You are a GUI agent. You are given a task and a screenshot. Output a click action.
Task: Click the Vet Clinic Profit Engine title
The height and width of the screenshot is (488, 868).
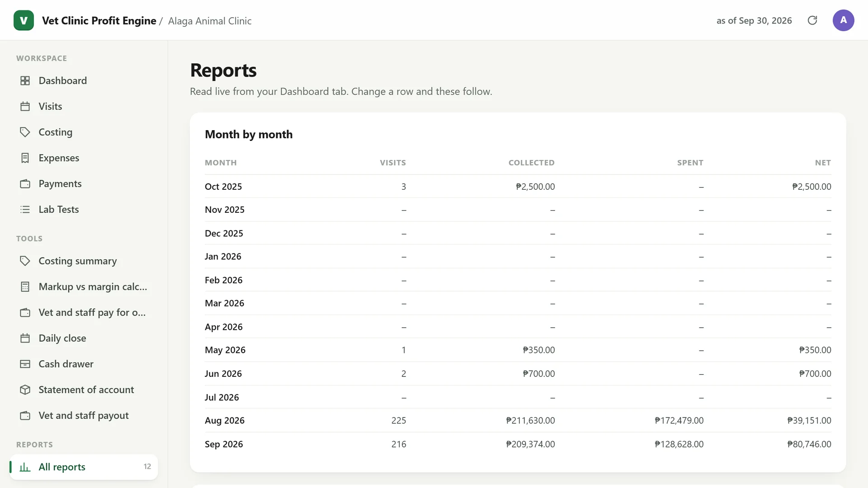[99, 21]
